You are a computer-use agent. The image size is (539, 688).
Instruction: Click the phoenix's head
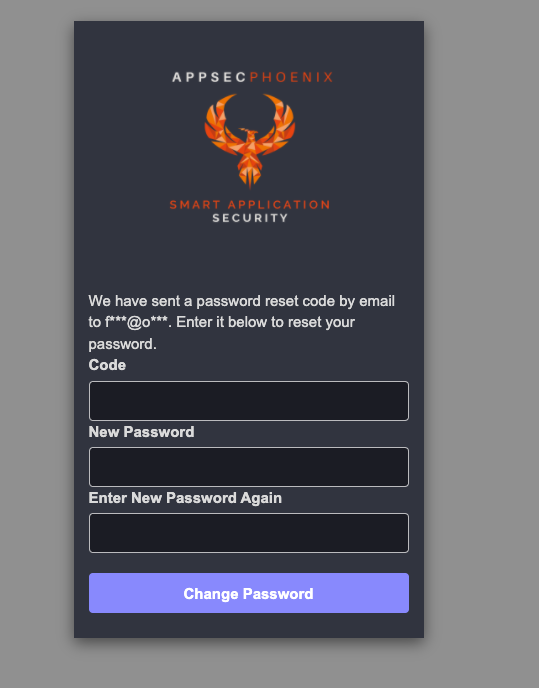(x=249, y=132)
